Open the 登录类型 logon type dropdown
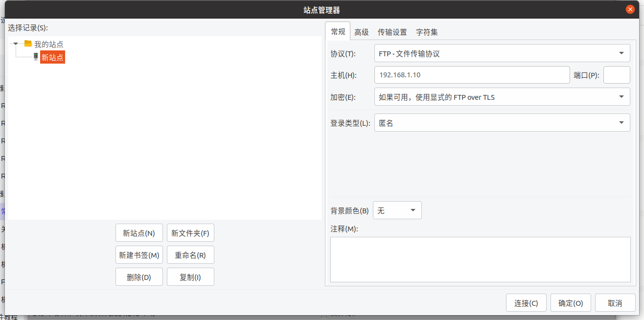Image resolution: width=644 pixels, height=320 pixels. 502,123
